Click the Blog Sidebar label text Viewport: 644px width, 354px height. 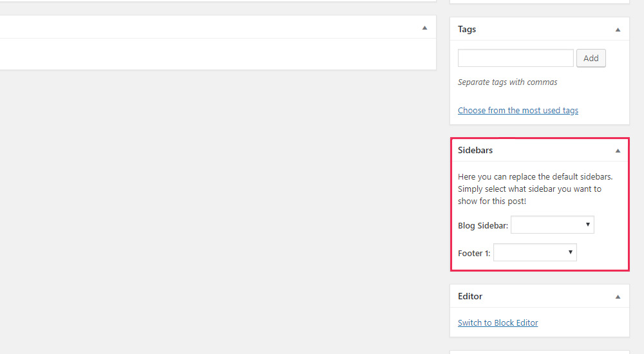[483, 225]
